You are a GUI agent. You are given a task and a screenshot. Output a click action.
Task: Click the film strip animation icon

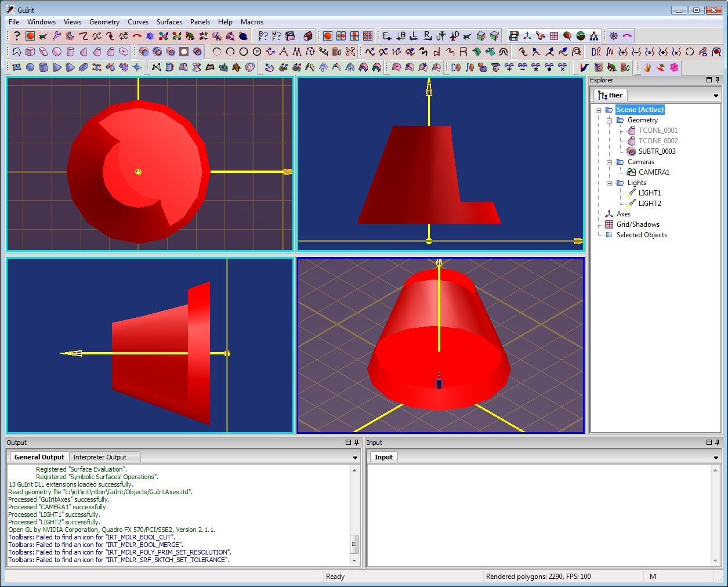pos(514,36)
